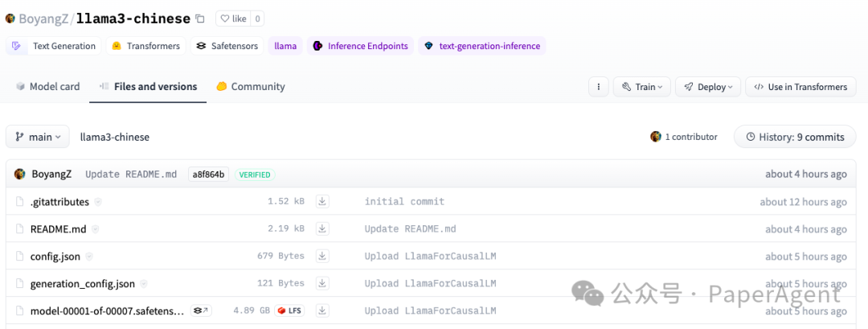Switch to the Model card tab
This screenshot has width=868, height=329.
point(47,86)
